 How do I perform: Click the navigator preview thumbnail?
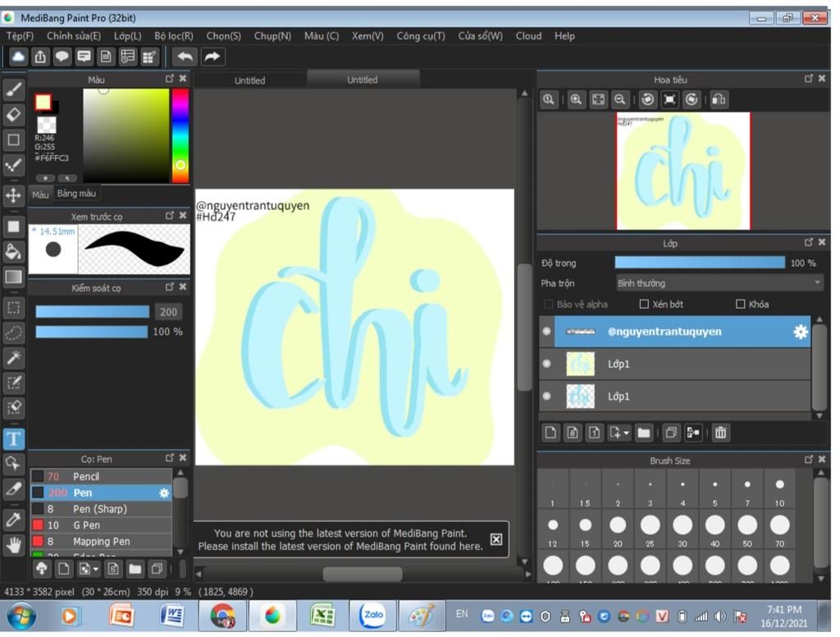pos(683,171)
